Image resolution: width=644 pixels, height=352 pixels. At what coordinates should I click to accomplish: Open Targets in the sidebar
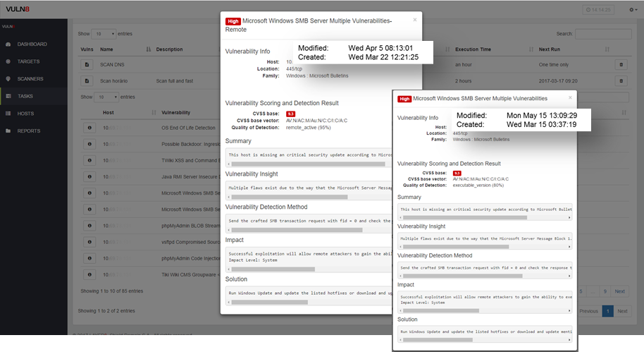click(x=28, y=61)
